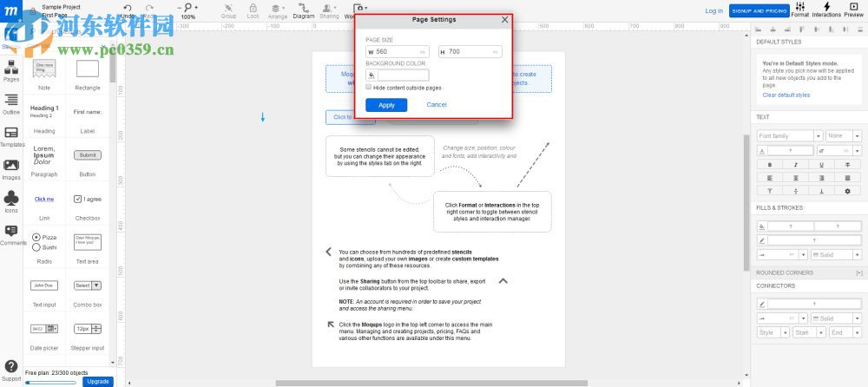
Task: Click the Group toolbar icon
Action: point(228,8)
